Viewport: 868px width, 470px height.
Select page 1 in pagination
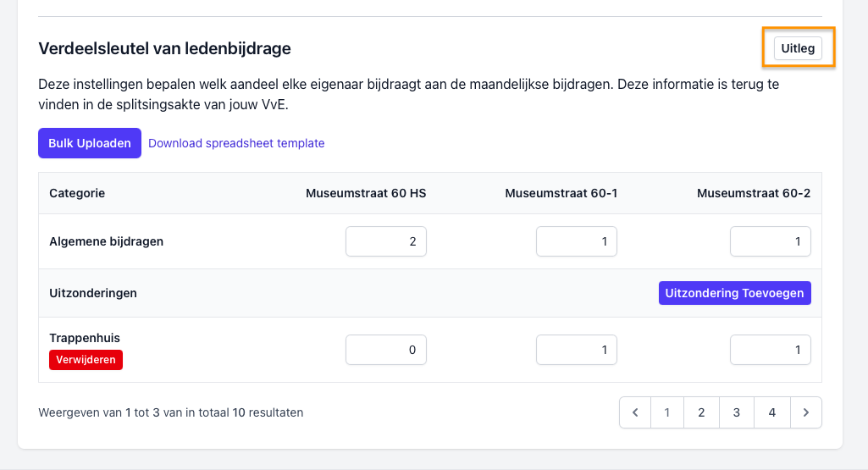point(667,412)
